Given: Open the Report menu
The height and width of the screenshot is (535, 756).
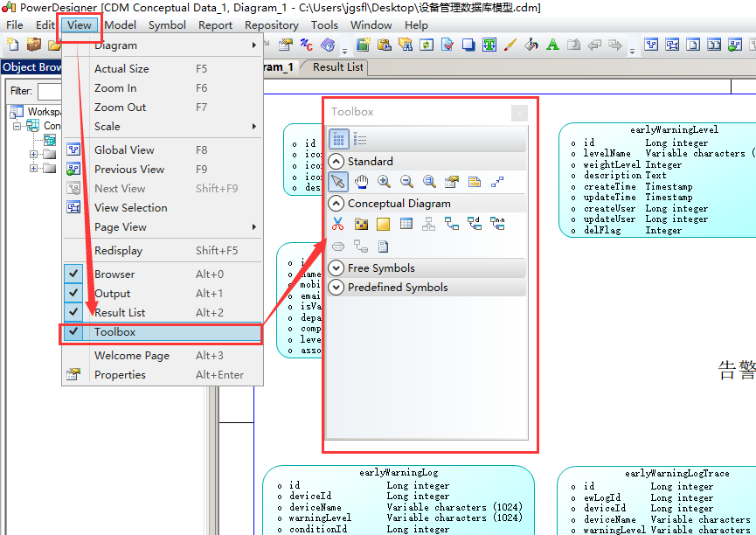Looking at the screenshot, I should pos(215,25).
